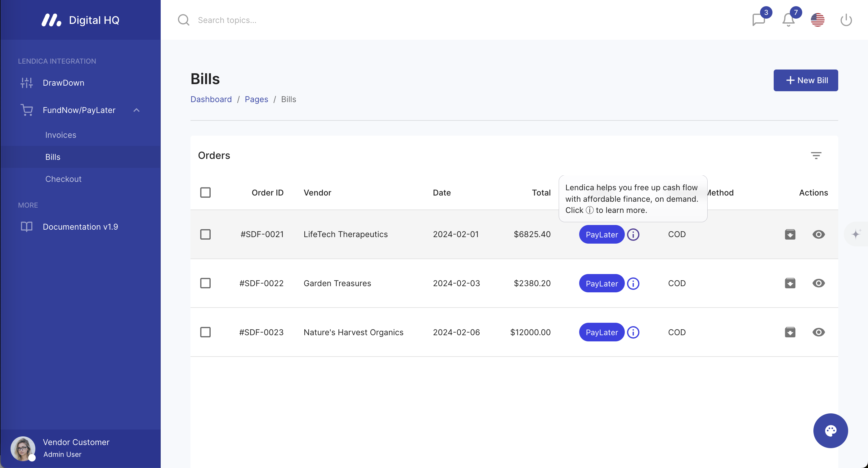Follow the Dashboard breadcrumb link
Viewport: 868px width, 468px height.
point(211,99)
